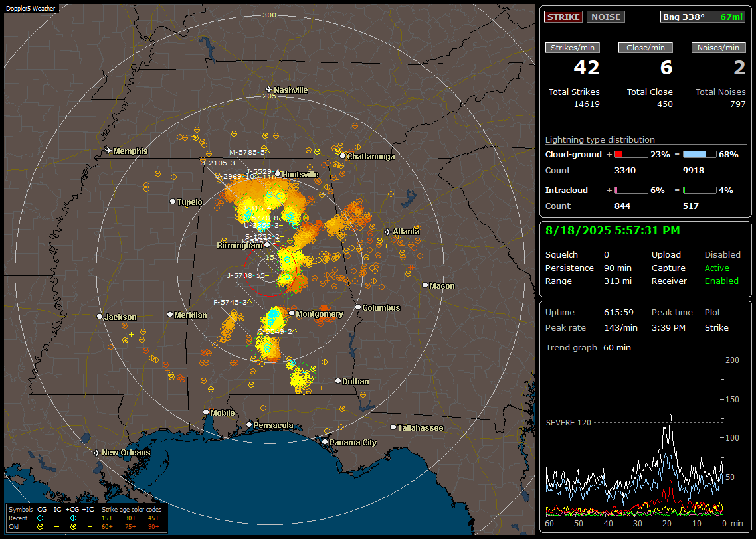The width and height of the screenshot is (756, 539).
Task: Click the Total Strikes count 14619
Action: (x=587, y=104)
